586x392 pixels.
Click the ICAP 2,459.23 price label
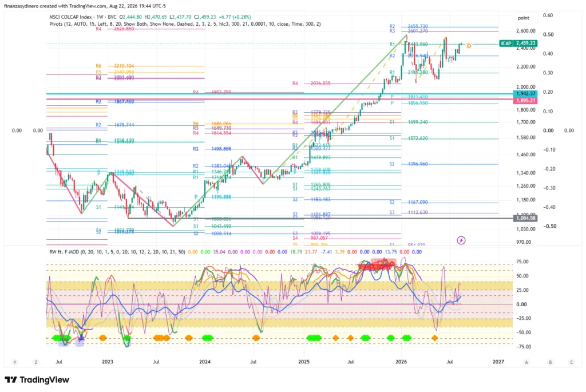tap(518, 43)
